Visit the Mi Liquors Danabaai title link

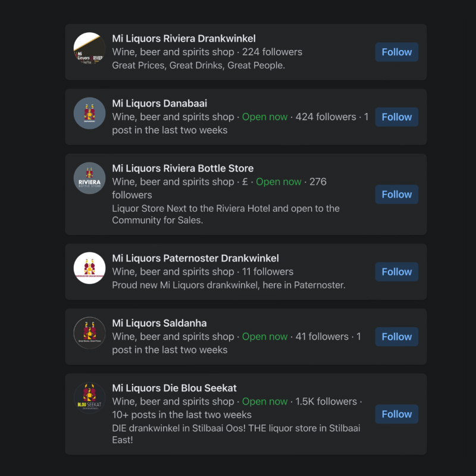click(159, 104)
